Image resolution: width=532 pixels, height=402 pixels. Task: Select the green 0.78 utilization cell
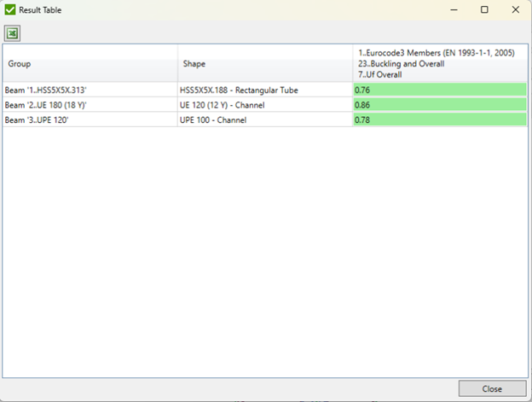(440, 120)
